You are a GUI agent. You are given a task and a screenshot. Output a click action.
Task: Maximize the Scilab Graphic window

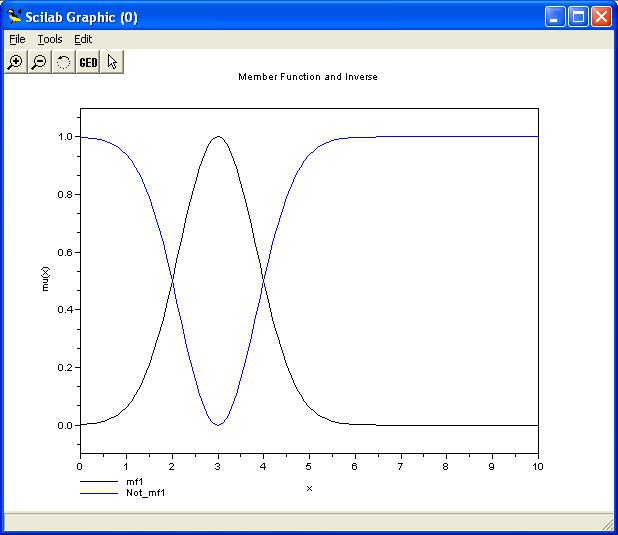pyautogui.click(x=579, y=17)
